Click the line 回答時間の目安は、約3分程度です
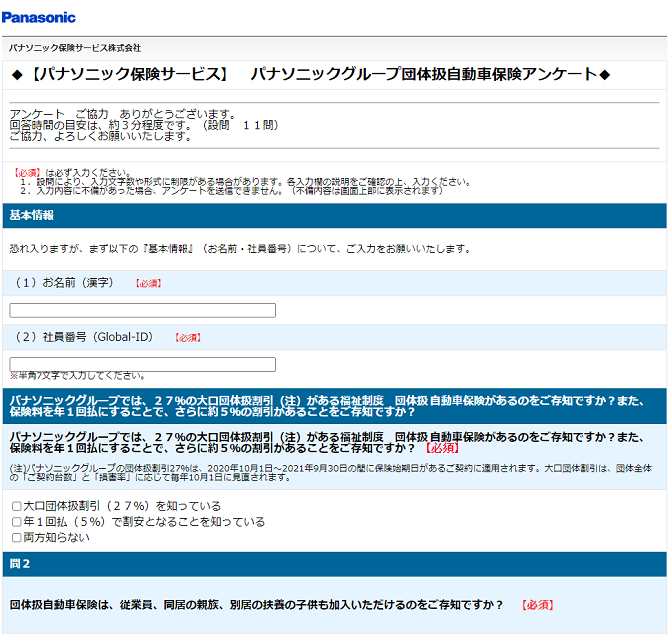 pos(144,125)
